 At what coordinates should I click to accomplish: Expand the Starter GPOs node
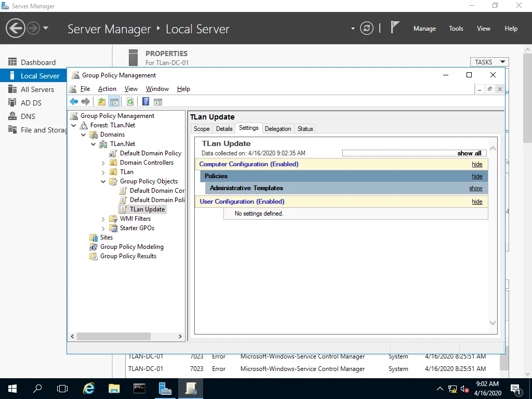(103, 229)
